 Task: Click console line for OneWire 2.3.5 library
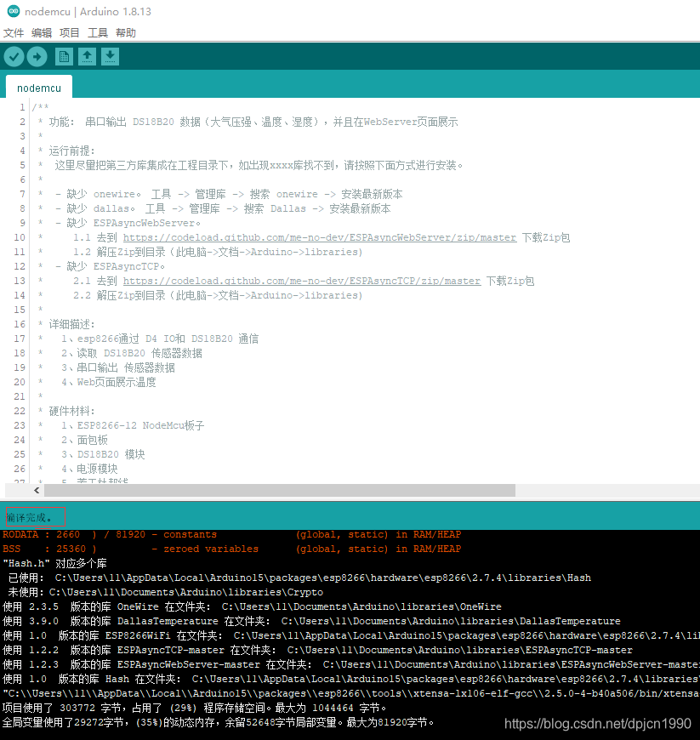point(252,607)
